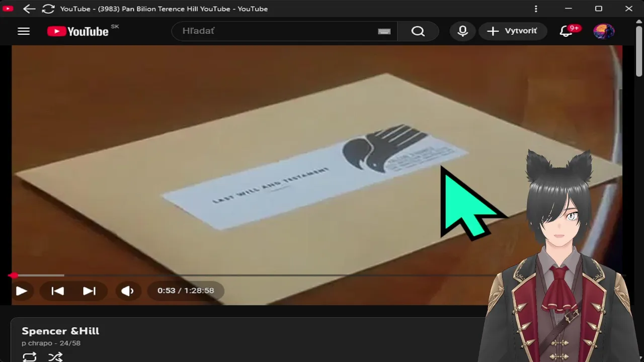The height and width of the screenshot is (362, 644).
Task: Maximize the YouTube window
Action: 599,9
